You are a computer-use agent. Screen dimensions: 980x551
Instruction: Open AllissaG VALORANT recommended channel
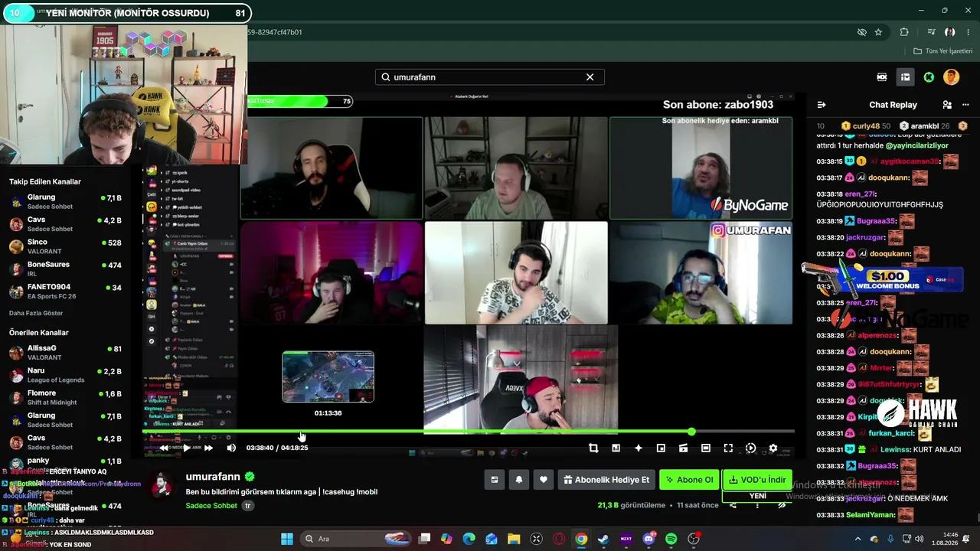coord(65,352)
